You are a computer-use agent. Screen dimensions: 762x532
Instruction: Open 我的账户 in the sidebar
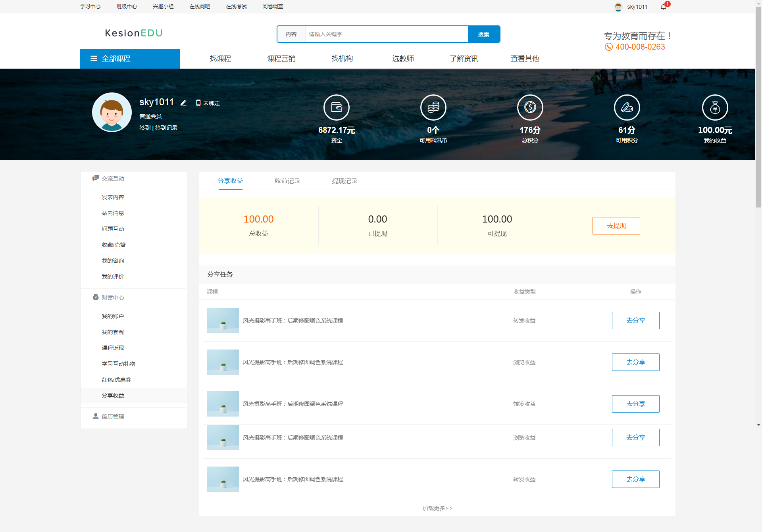pyautogui.click(x=113, y=316)
